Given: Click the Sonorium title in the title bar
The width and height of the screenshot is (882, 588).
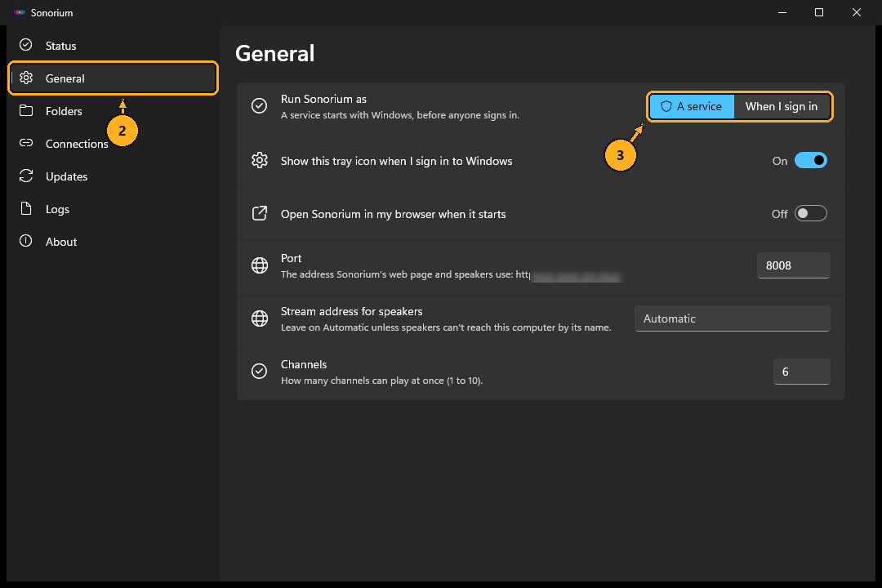Looking at the screenshot, I should 51,12.
